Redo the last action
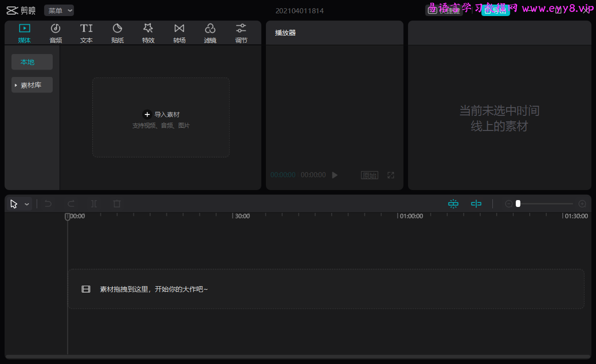The height and width of the screenshot is (364, 596). [x=71, y=204]
